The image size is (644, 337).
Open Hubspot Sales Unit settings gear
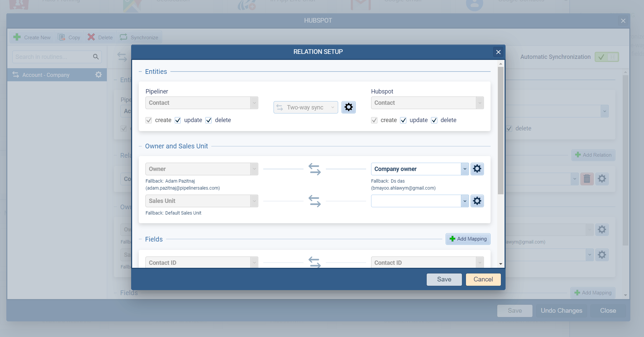pyautogui.click(x=477, y=201)
